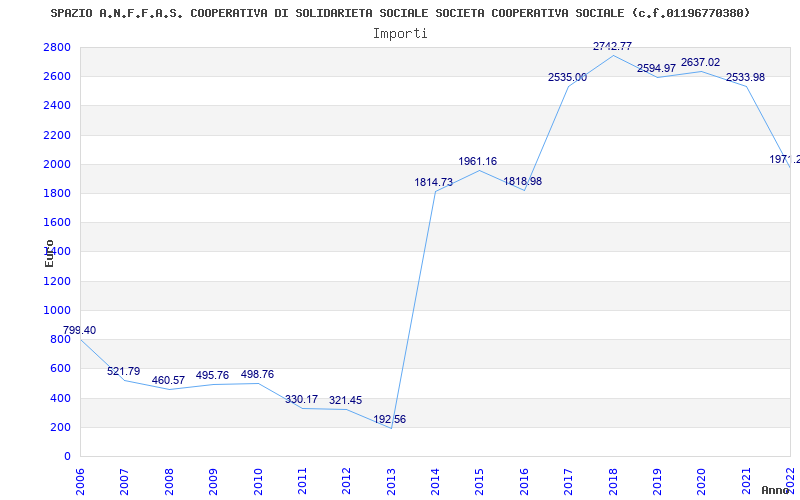800x500 pixels.
Task: Click the 2594.97 data label
Action: (656, 68)
